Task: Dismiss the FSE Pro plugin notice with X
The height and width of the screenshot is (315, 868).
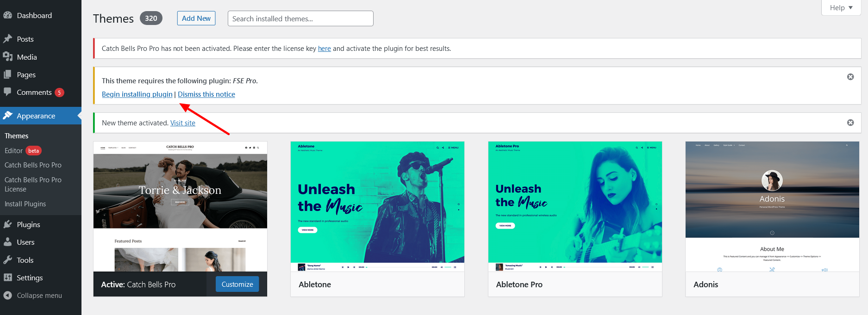Action: tap(850, 77)
